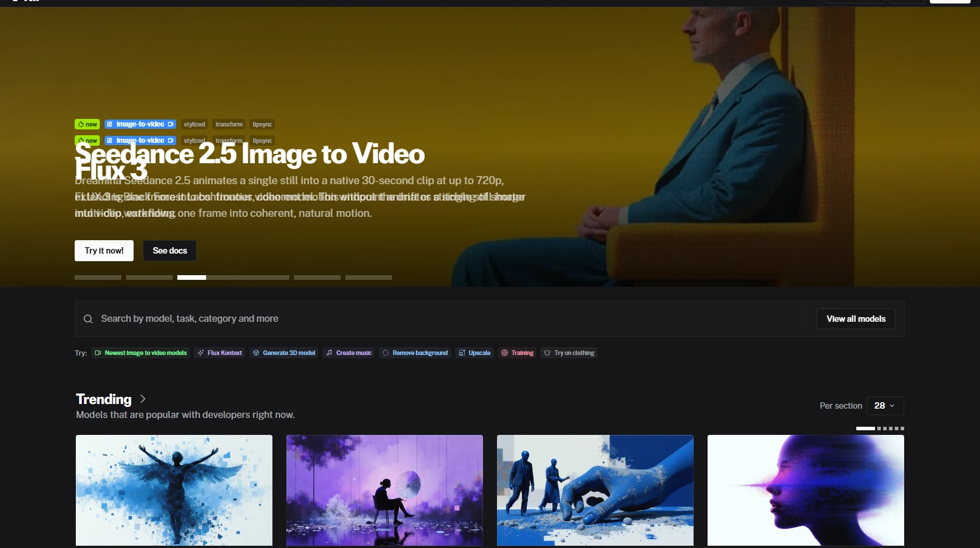
Task: Click the Upscale chip's expand icon
Action: pos(462,353)
